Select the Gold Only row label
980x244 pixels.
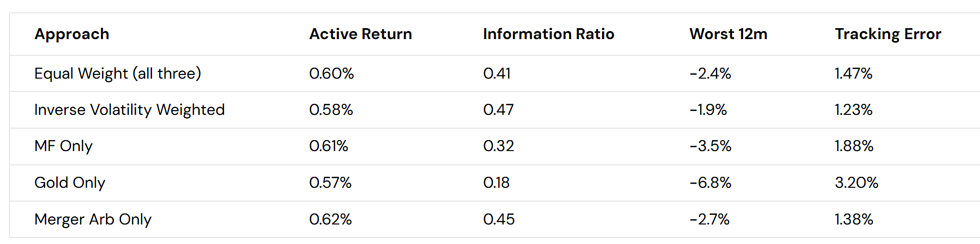click(70, 183)
